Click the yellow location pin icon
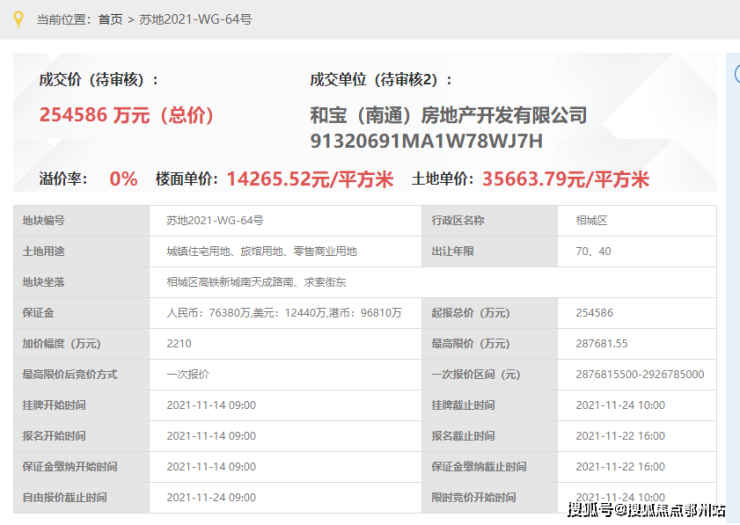This screenshot has width=740, height=525. (x=16, y=18)
